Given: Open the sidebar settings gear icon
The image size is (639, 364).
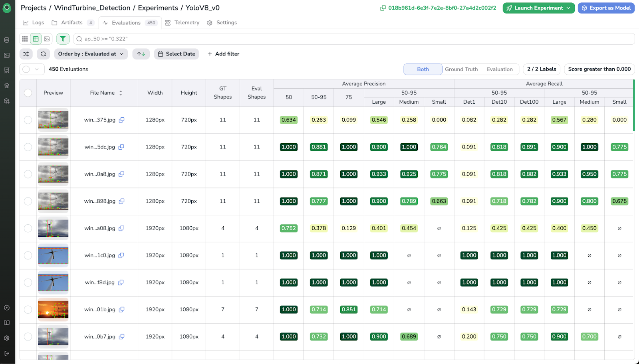Looking at the screenshot, I should [x=7, y=338].
